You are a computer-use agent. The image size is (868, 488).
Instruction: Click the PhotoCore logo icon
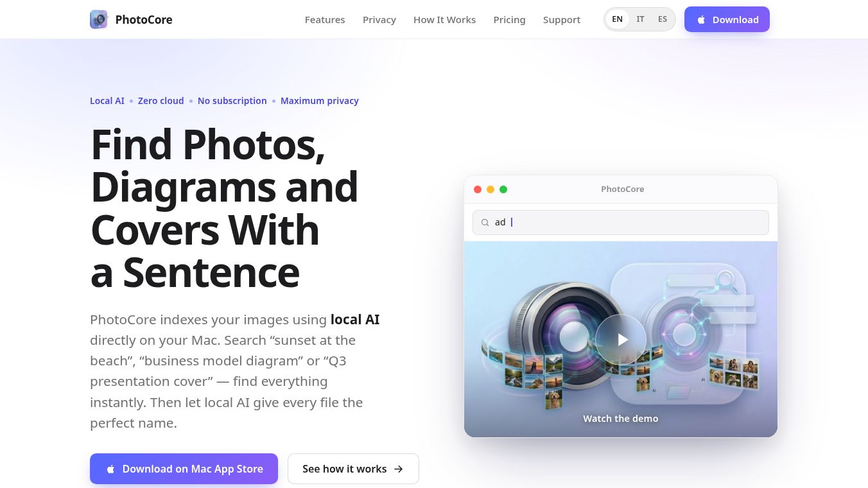(99, 19)
